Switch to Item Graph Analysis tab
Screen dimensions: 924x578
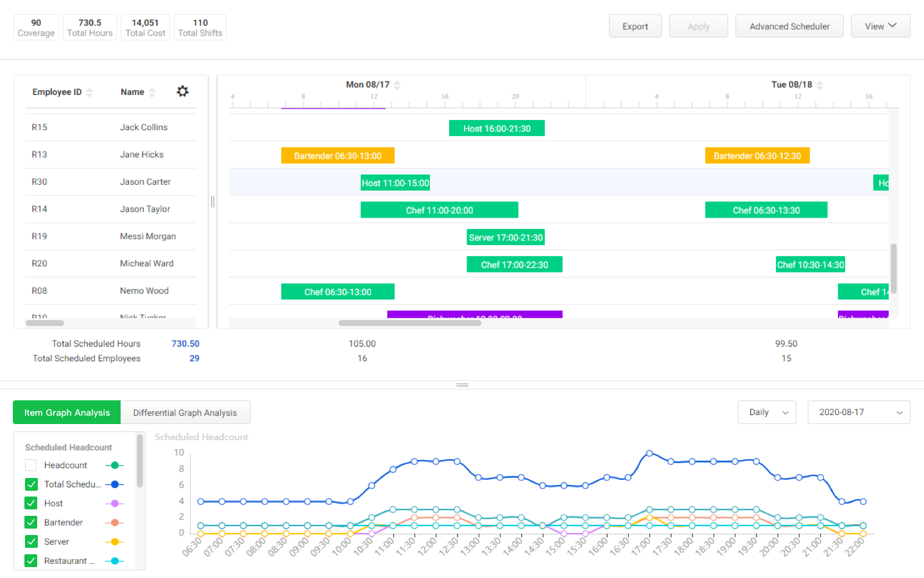pos(67,412)
